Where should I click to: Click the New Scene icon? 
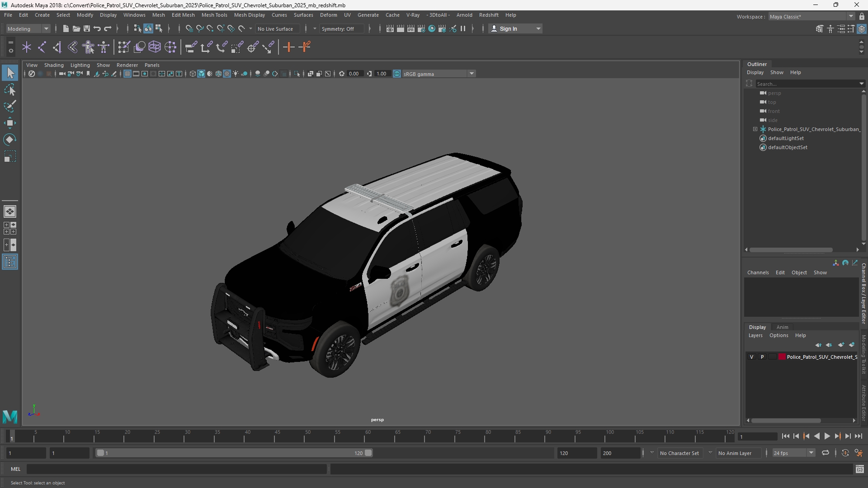[66, 28]
